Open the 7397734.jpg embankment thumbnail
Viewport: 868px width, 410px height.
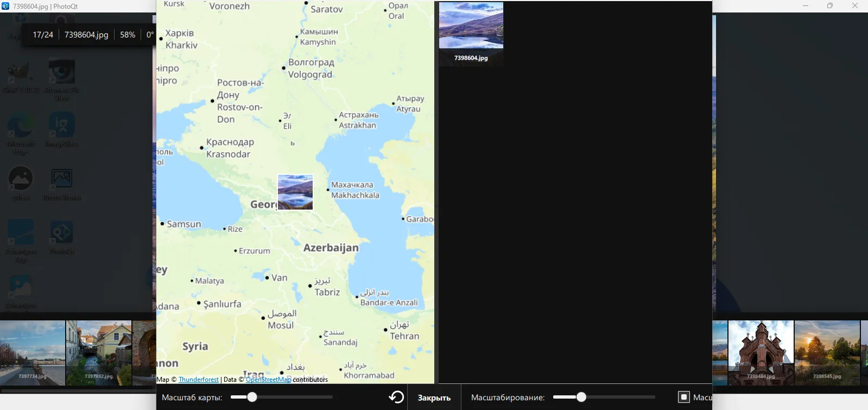click(x=33, y=352)
